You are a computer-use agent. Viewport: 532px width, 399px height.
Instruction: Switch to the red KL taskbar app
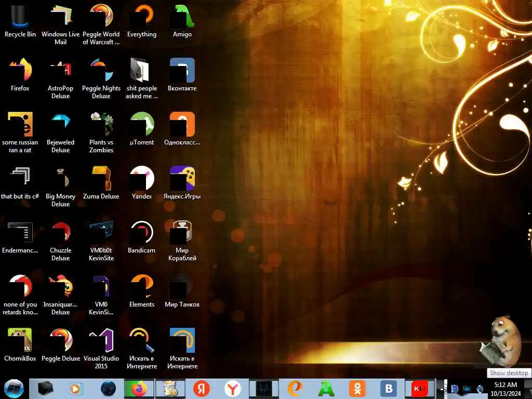[420, 389]
